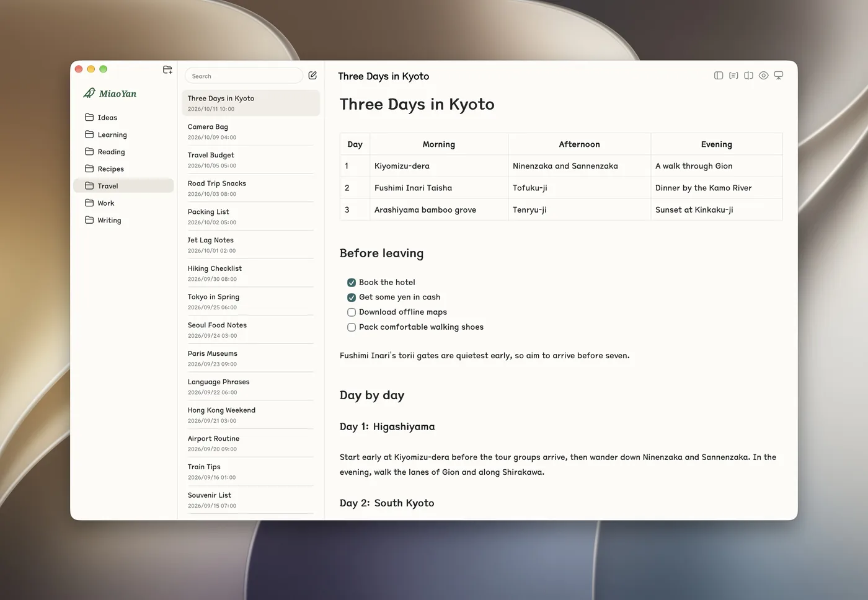868x600 pixels.
Task: Open the 'Airport Routine' note
Action: pyautogui.click(x=250, y=443)
